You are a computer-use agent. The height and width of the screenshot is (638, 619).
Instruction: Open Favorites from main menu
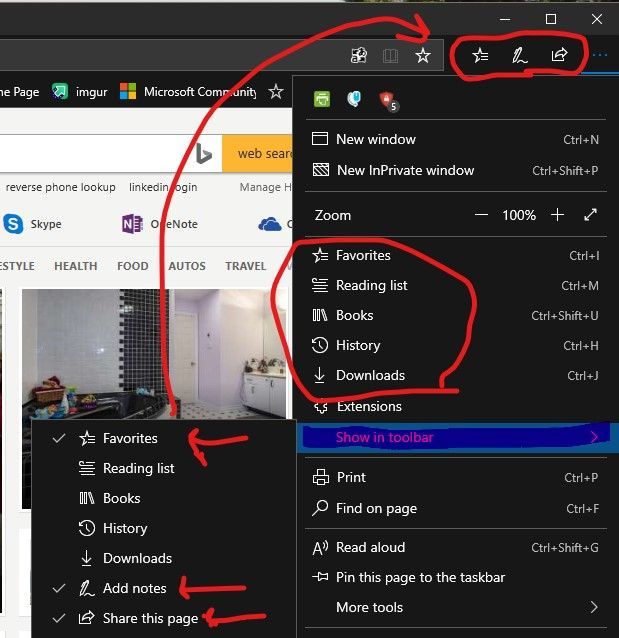456,256
